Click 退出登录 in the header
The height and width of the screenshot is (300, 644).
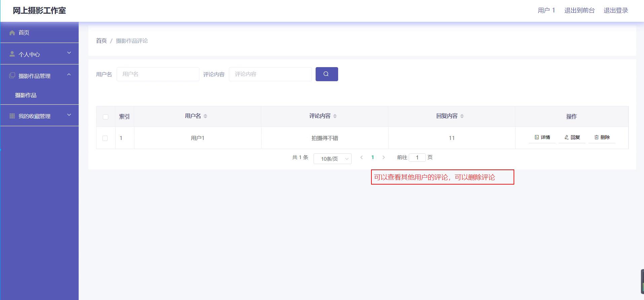[x=615, y=10]
